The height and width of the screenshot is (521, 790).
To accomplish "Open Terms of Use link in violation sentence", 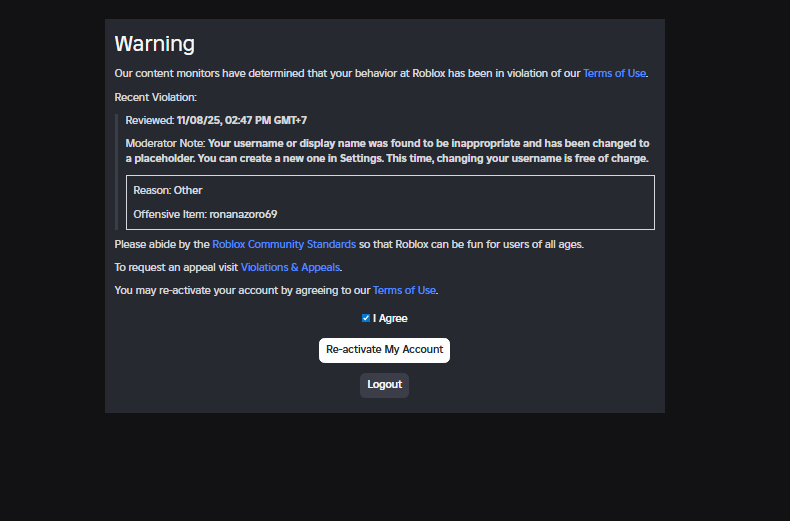I will [614, 73].
